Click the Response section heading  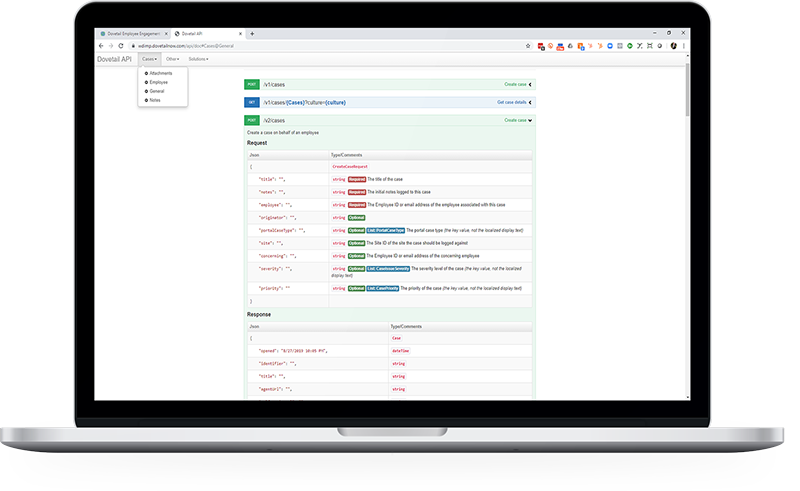(259, 315)
